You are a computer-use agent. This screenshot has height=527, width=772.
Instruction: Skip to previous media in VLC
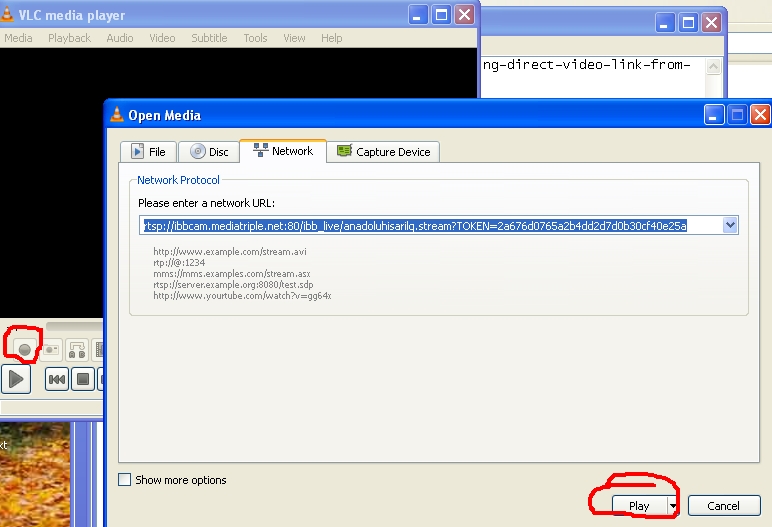[x=57, y=379]
